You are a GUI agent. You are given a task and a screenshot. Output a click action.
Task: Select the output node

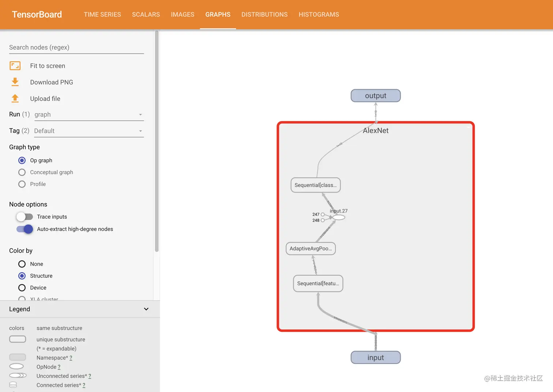click(376, 96)
